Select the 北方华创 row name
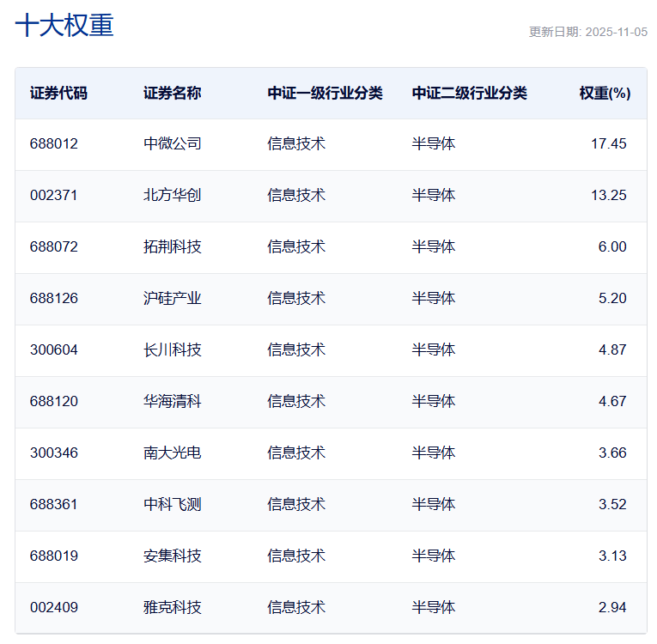 pyautogui.click(x=173, y=195)
